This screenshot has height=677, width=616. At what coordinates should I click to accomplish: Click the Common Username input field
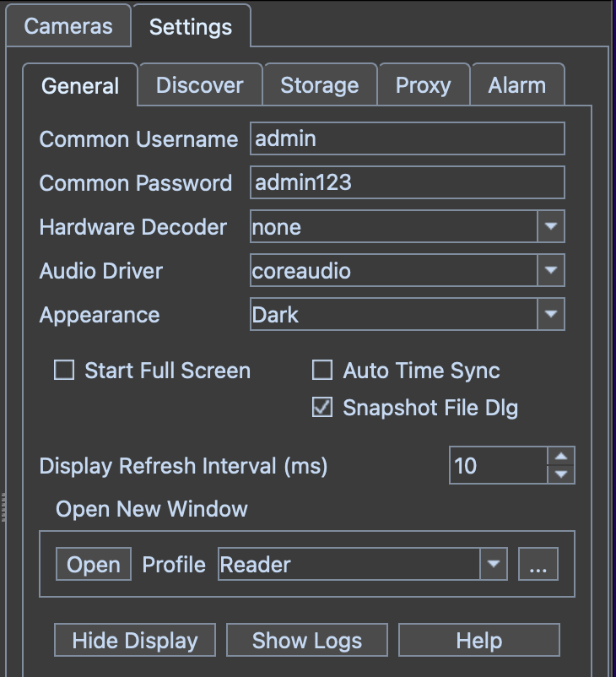[407, 139]
